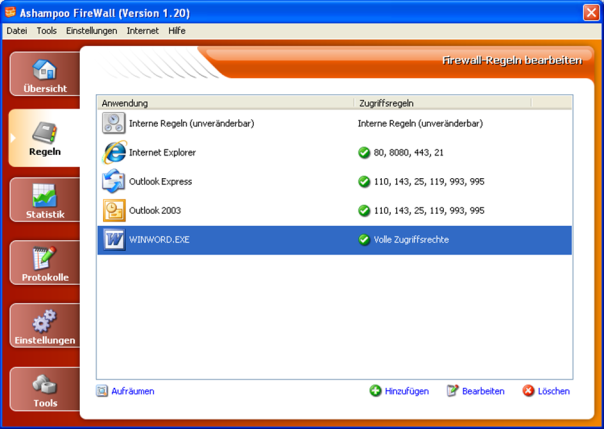Click the Internet Explorer application icon
Viewport: 604px width, 429px height.
114,152
